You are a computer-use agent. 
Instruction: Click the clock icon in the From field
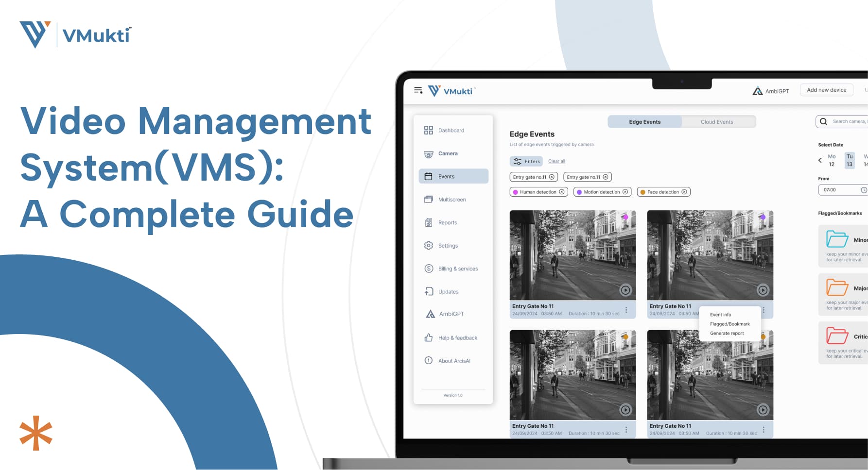[864, 190]
